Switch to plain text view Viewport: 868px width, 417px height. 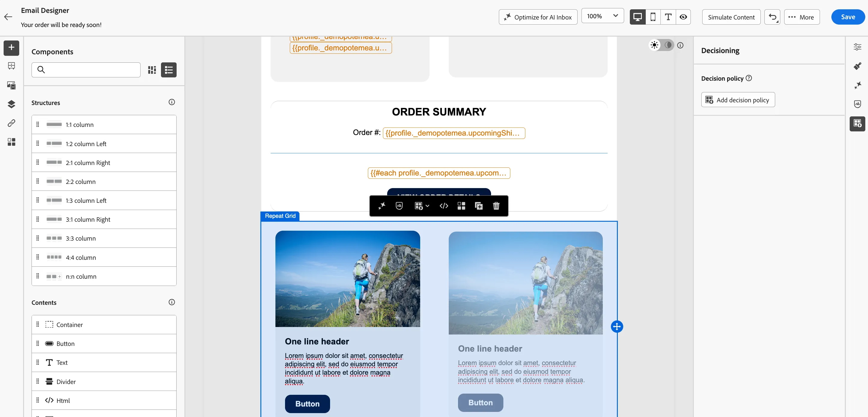[668, 17]
